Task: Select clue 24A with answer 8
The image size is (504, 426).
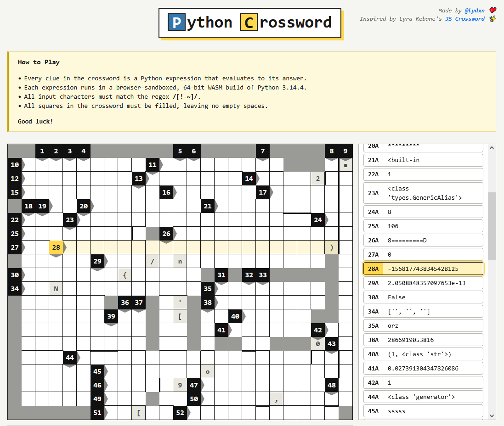Action: point(423,212)
